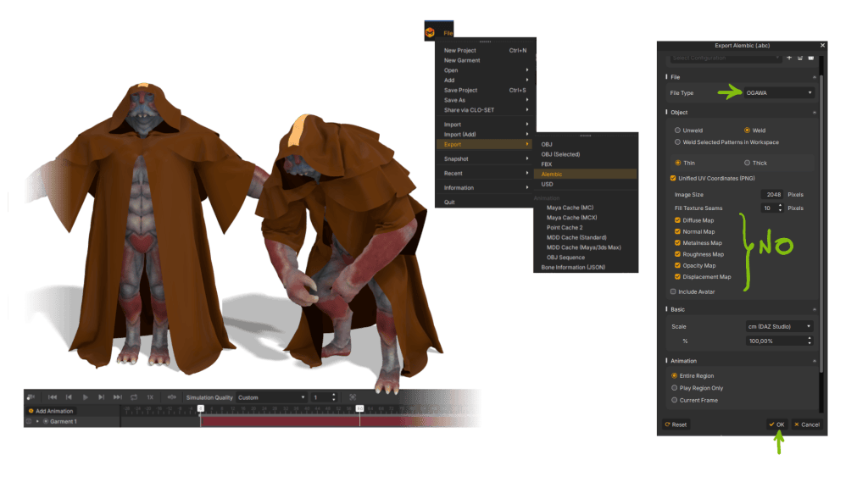Image resolution: width=868 pixels, height=488 pixels.
Task: Open the Scale cm (DAZ Studio) dropdown
Action: click(x=780, y=326)
